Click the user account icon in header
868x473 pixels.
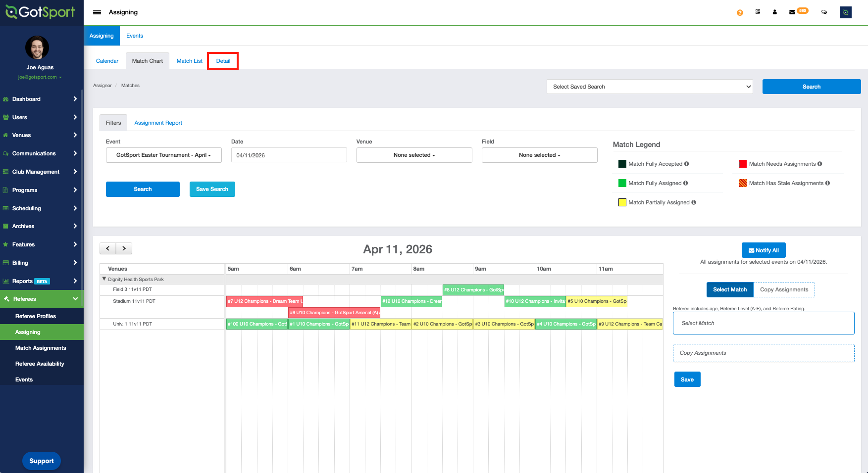(774, 12)
